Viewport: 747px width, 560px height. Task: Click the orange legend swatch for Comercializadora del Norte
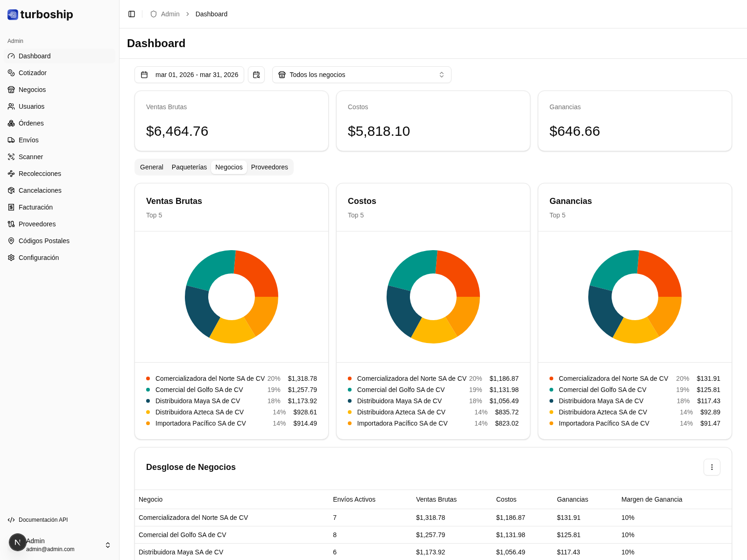point(148,378)
